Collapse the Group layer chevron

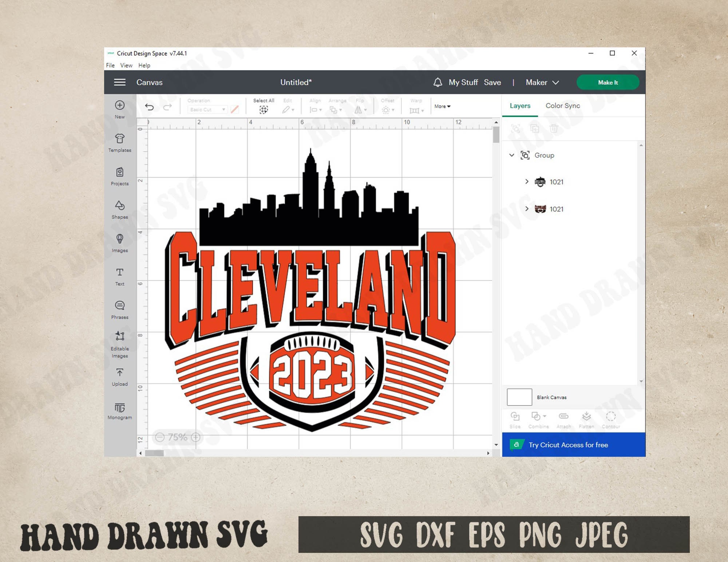coord(512,155)
